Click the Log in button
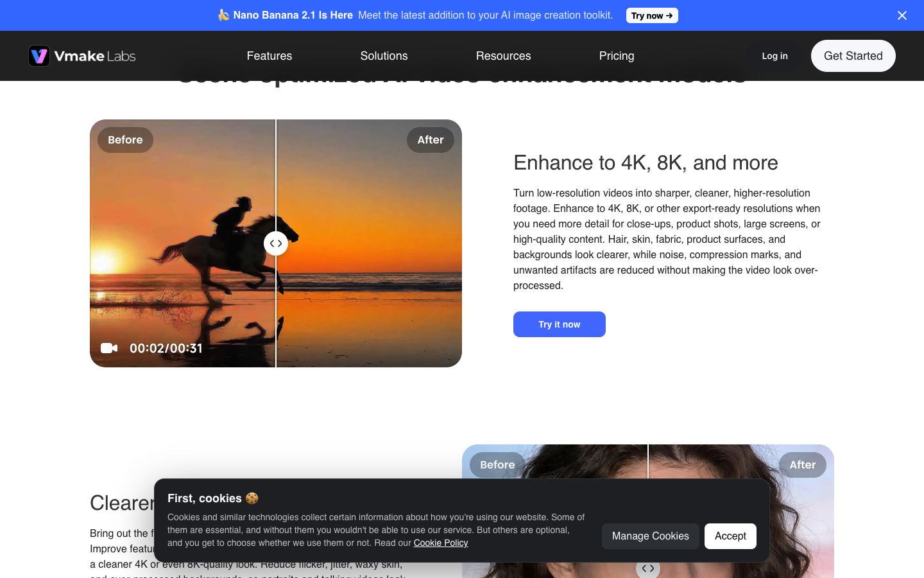 pyautogui.click(x=774, y=56)
